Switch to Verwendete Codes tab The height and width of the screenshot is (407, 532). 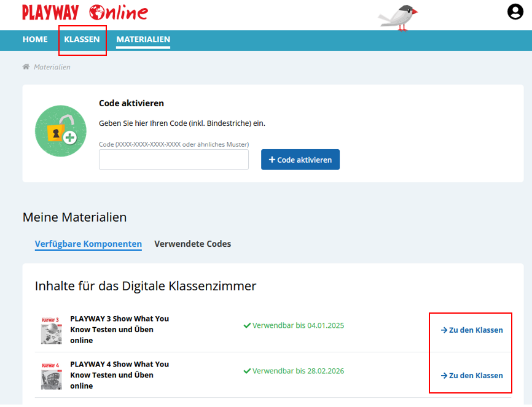193,244
